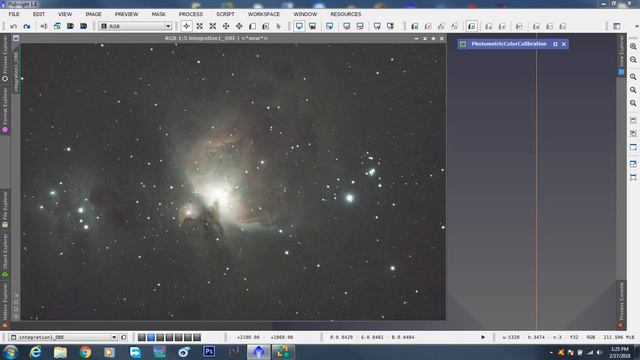The image size is (640, 360).
Task: Click the play arrow in the status bar
Action: pyautogui.click(x=483, y=337)
